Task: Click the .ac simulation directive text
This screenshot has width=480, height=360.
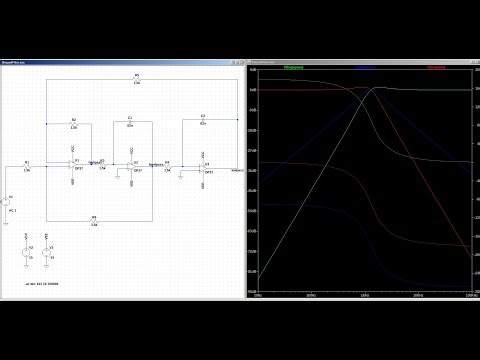Action: tap(42, 284)
